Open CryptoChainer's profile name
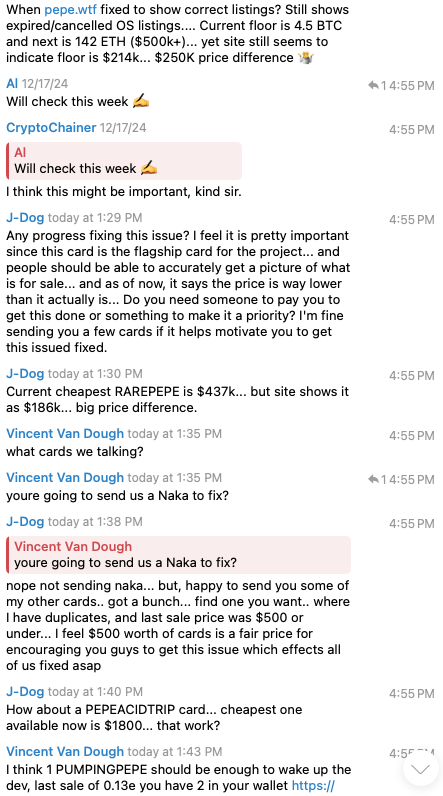This screenshot has width=443, height=796. tap(51, 127)
